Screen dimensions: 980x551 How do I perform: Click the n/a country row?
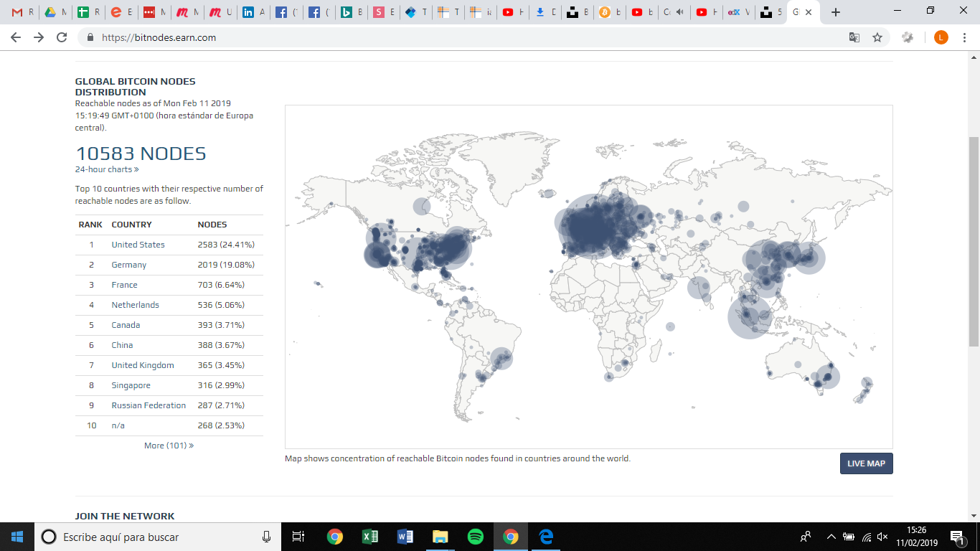click(x=169, y=425)
